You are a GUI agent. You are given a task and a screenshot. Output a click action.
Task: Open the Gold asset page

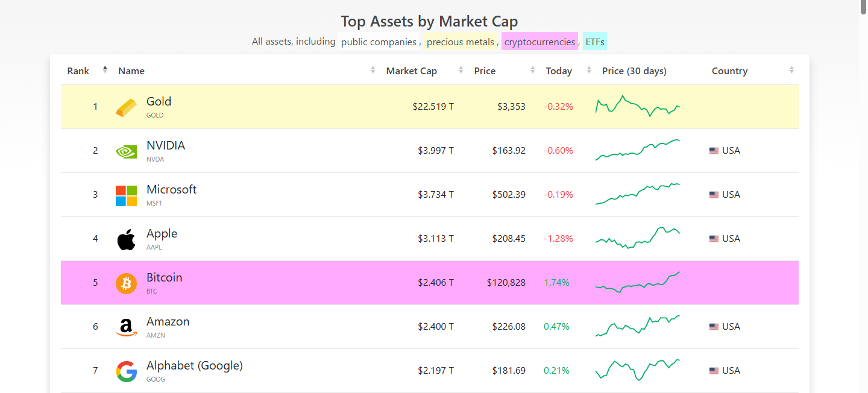[159, 101]
